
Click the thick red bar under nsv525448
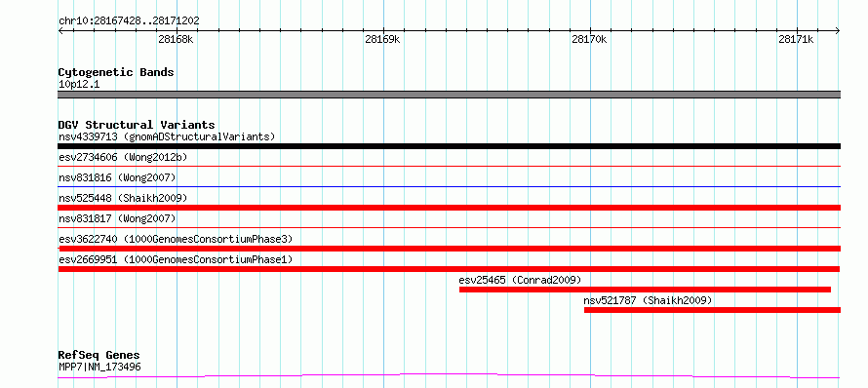449,208
